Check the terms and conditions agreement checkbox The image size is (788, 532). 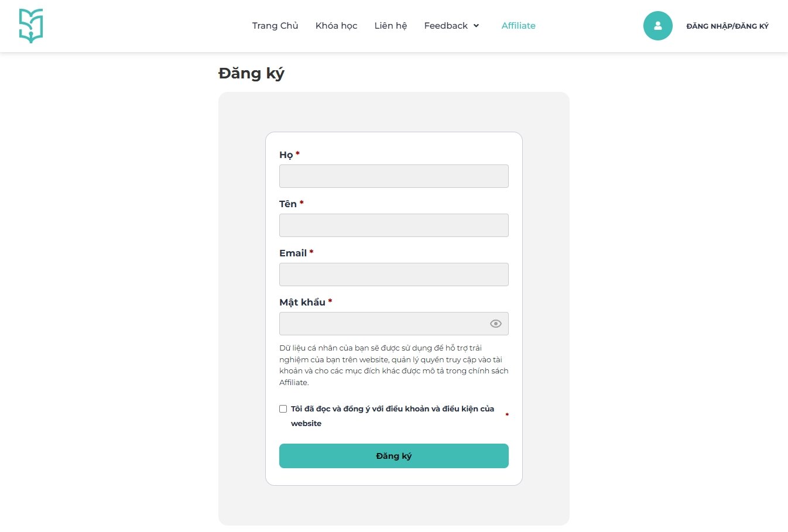click(x=283, y=409)
